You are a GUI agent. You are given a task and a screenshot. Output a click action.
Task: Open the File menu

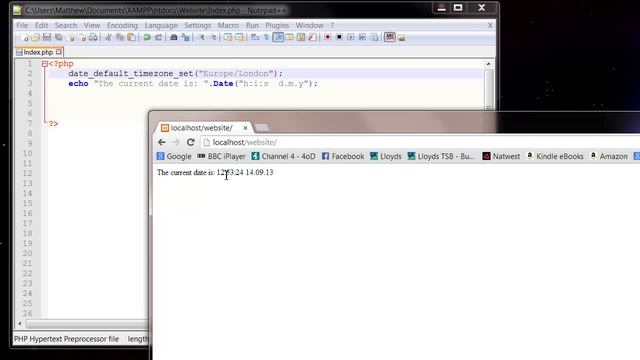tap(22, 25)
